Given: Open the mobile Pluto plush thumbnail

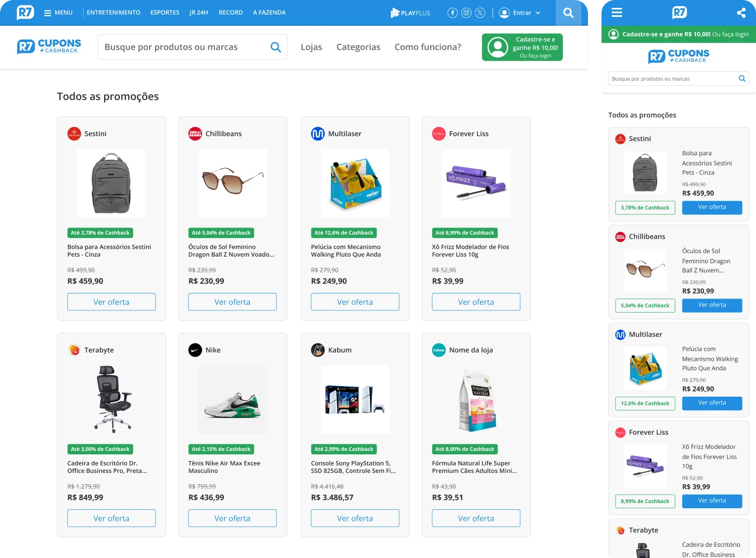Looking at the screenshot, I should point(645,368).
